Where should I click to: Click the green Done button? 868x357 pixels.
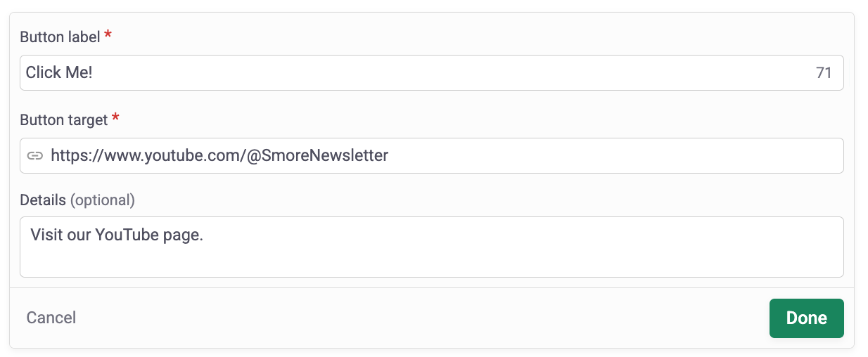(806, 318)
